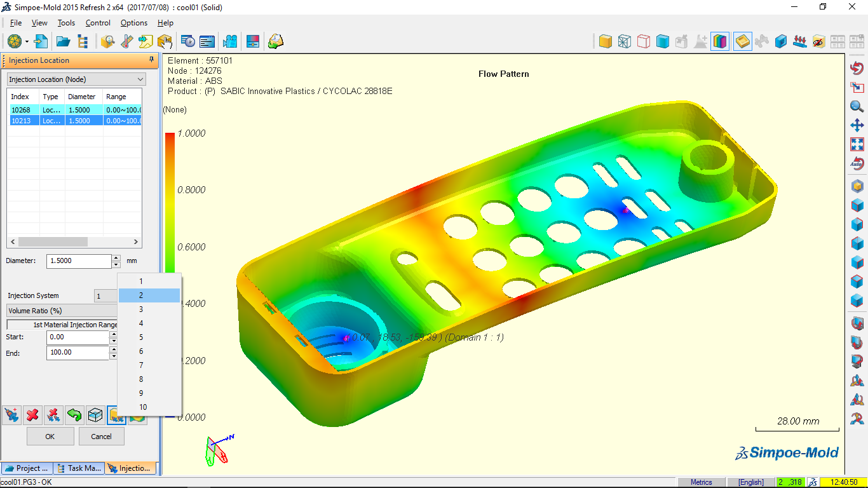This screenshot has width=868, height=488.
Task: Click the video camera animation icon
Action: tap(229, 41)
